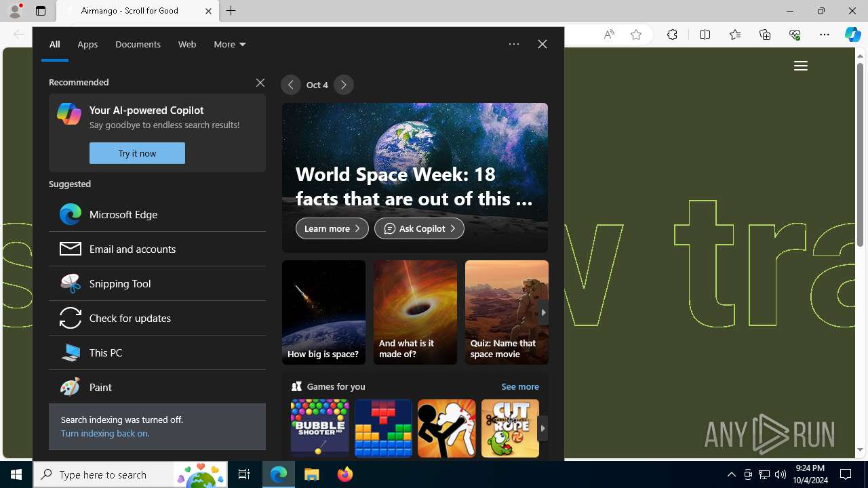This screenshot has height=488, width=868.
Task: Open Edge Collections
Action: click(765, 35)
